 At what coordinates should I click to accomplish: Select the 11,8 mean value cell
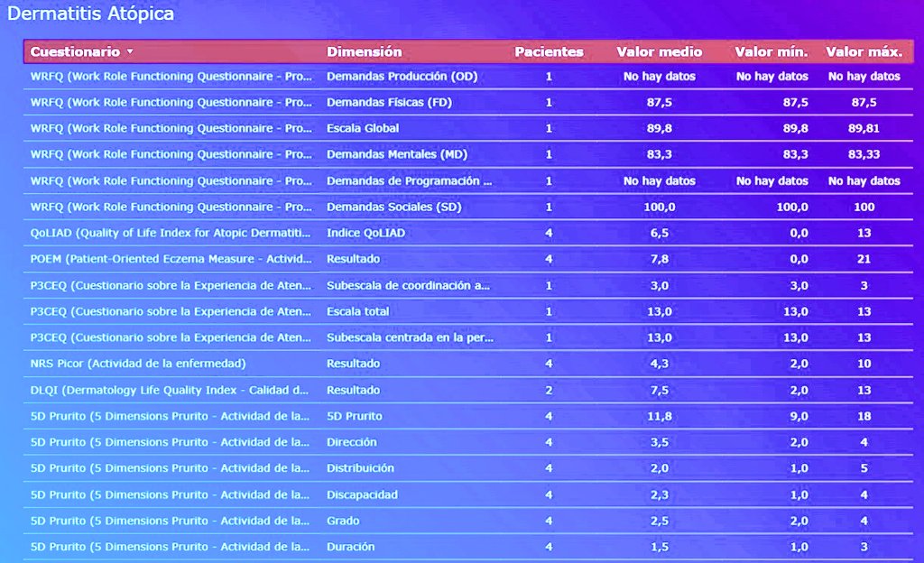coord(659,416)
